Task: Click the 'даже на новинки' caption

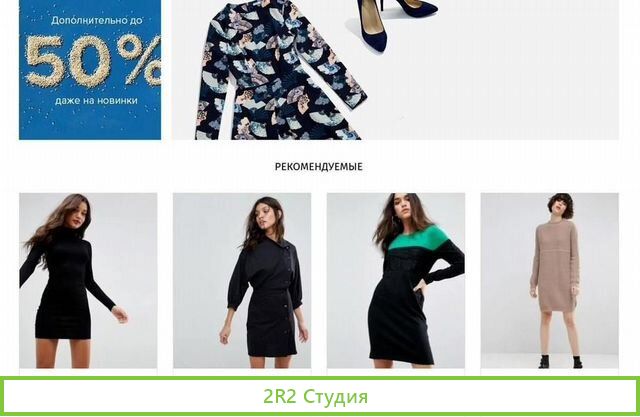Action: 96,100
